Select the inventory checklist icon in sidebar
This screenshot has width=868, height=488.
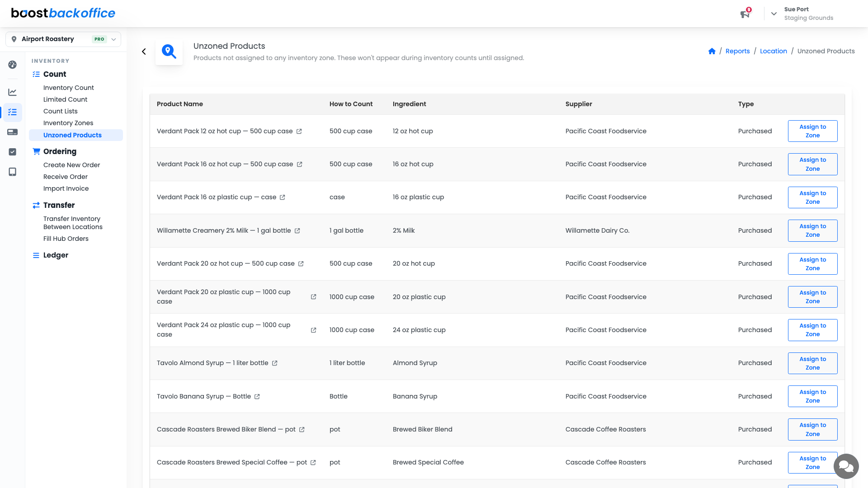point(13,112)
